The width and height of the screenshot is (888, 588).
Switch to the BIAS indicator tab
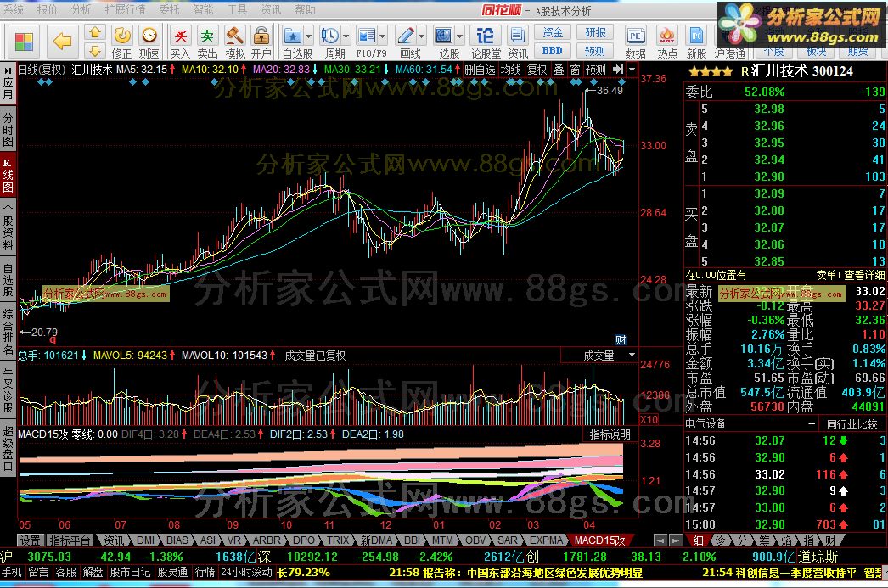(x=177, y=540)
